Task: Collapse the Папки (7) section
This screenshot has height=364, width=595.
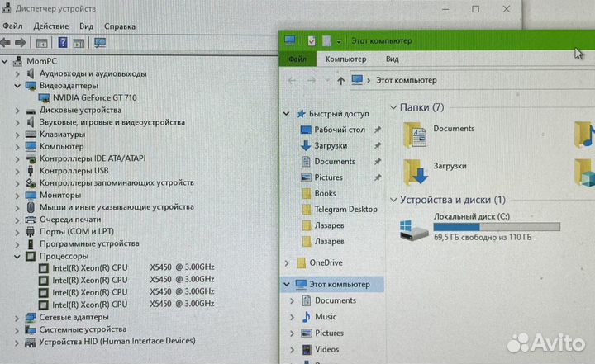Action: [x=393, y=107]
